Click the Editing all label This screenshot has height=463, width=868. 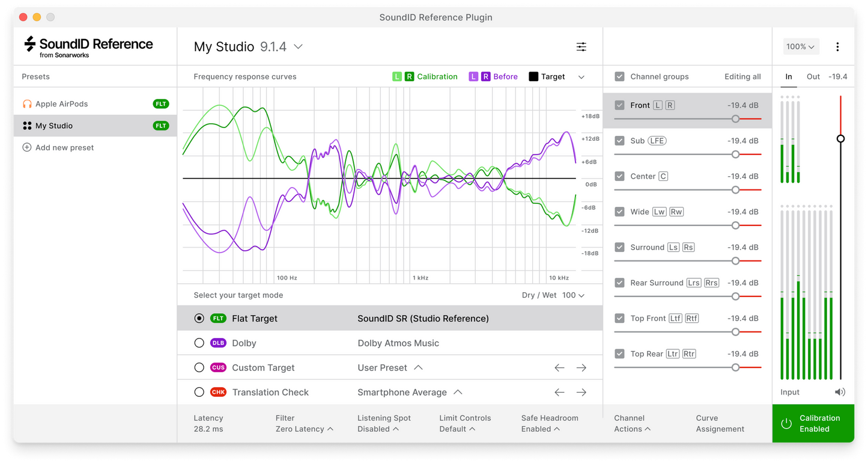pos(742,76)
